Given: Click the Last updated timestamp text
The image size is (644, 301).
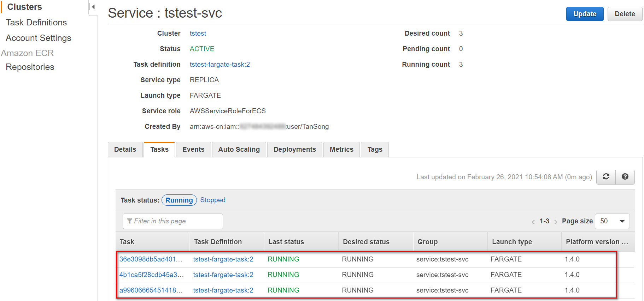Looking at the screenshot, I should click(504, 177).
